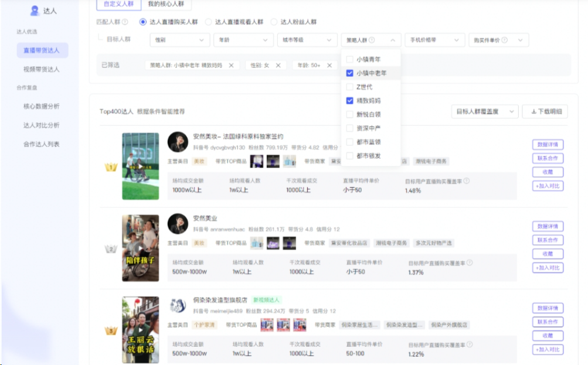Open 核心数据分析 in the sidebar
The image size is (588, 365).
(x=42, y=106)
